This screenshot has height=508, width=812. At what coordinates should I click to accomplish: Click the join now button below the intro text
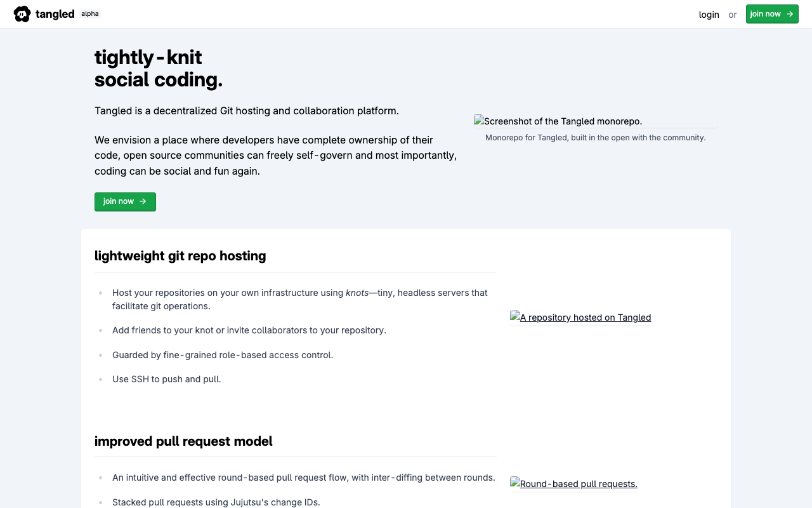(125, 201)
